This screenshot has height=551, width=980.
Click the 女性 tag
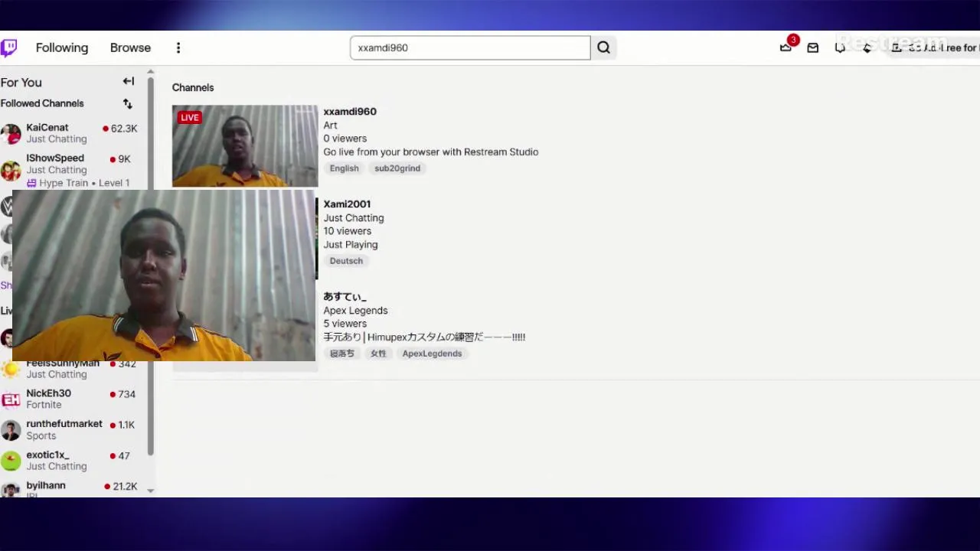[x=378, y=354]
